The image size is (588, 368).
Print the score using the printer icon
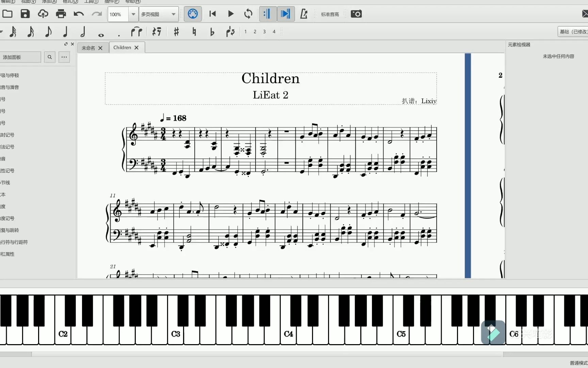pos(61,14)
